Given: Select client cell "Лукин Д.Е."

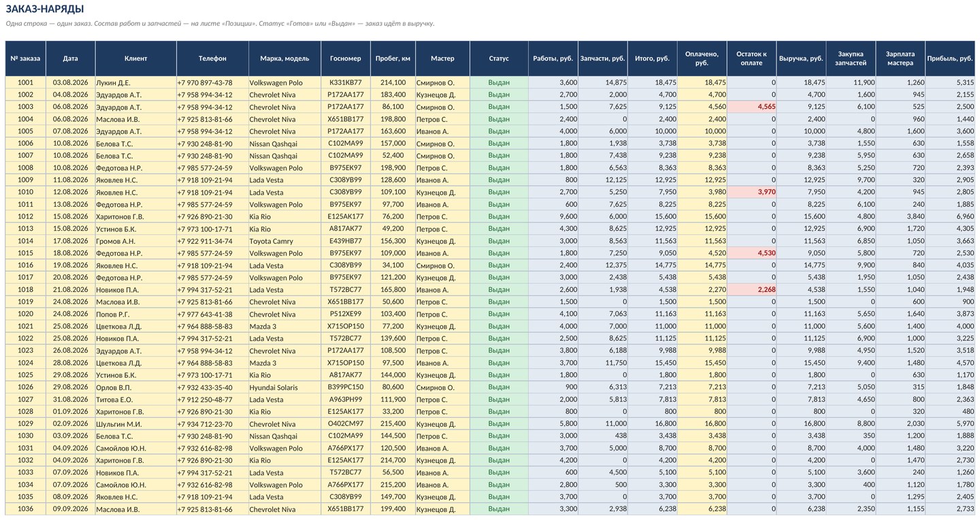Looking at the screenshot, I should coord(135,82).
